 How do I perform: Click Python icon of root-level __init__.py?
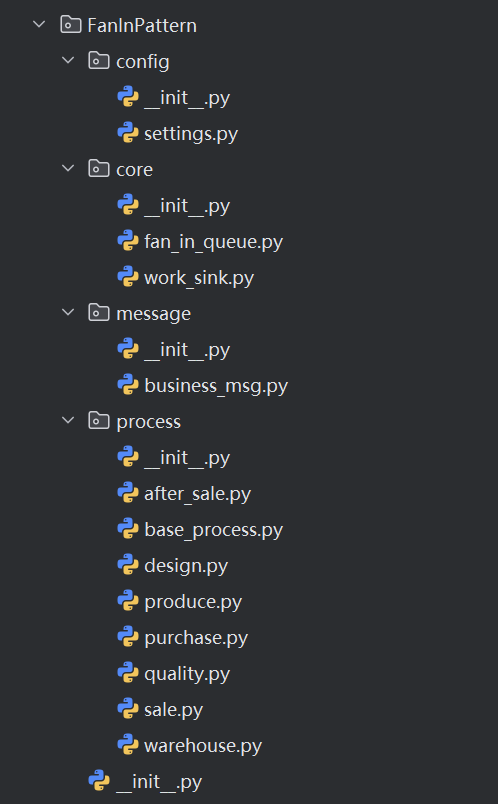point(99,780)
